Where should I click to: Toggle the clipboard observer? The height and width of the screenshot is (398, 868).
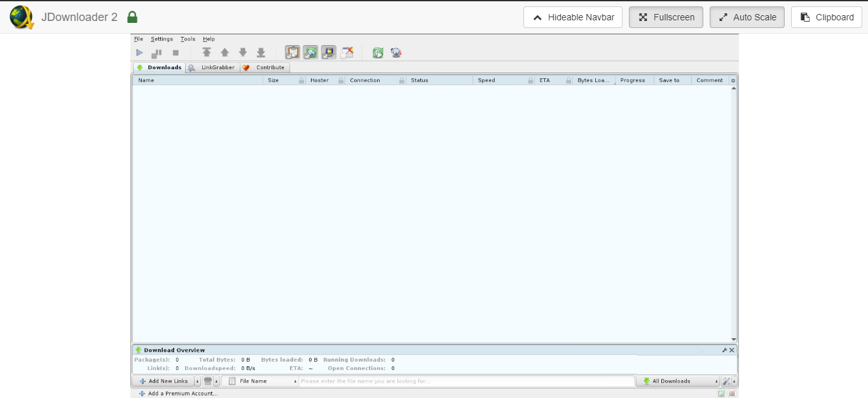click(293, 53)
